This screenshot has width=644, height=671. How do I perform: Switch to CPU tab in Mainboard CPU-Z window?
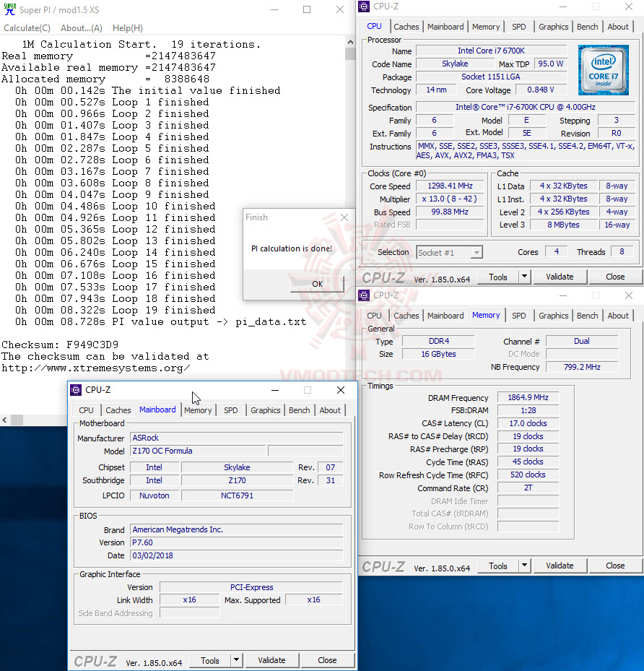(x=86, y=410)
